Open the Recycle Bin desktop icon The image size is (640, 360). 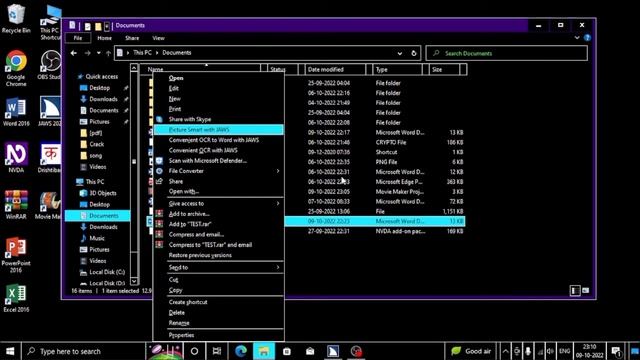coord(16,18)
